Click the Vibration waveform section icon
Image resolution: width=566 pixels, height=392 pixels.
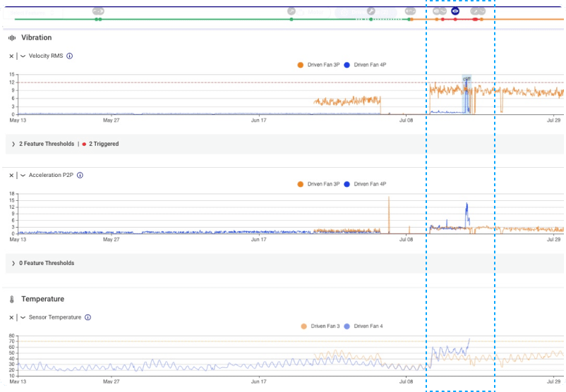12,38
